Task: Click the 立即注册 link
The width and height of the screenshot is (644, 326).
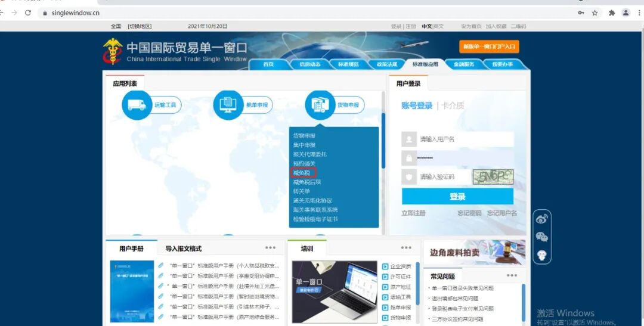Action: pyautogui.click(x=414, y=213)
